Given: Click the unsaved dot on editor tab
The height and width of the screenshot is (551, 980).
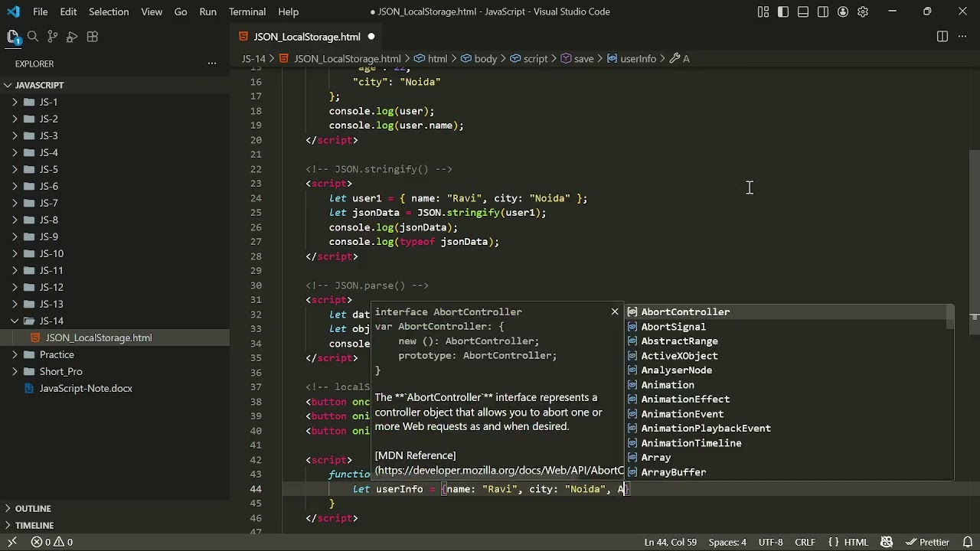Looking at the screenshot, I should 371,36.
